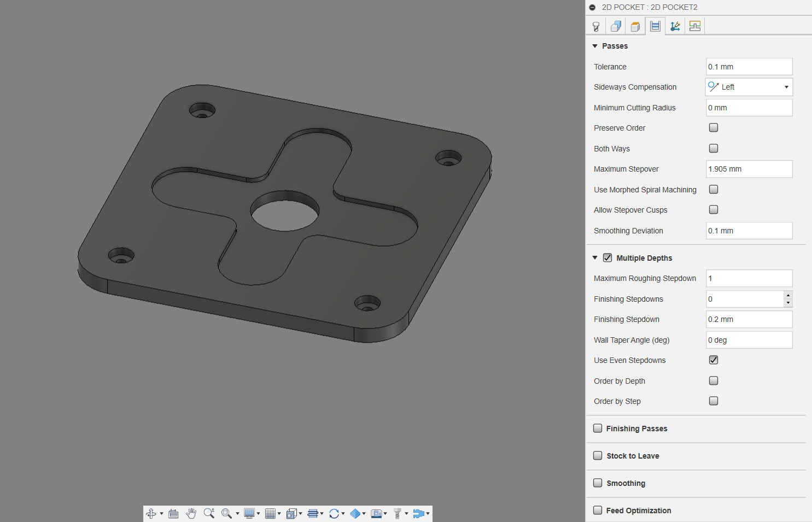
Task: Click the Viewports cube icon
Action: [x=291, y=513]
